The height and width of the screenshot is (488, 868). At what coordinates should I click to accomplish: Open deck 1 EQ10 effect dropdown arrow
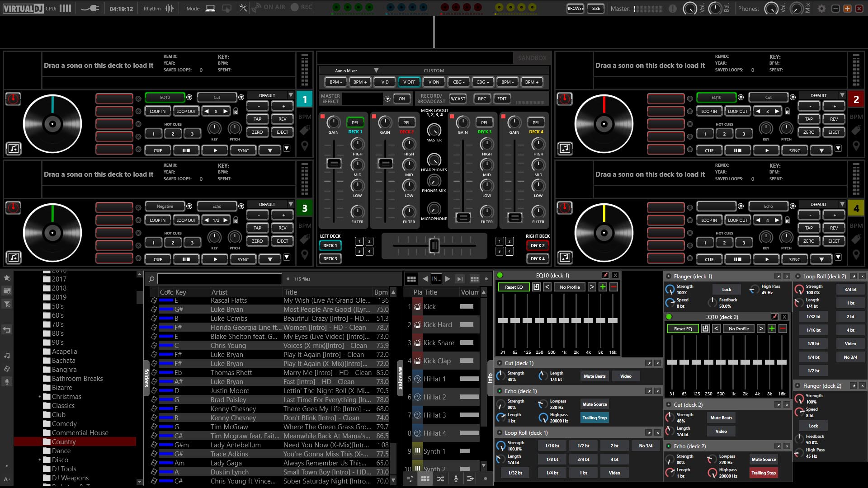coord(189,97)
